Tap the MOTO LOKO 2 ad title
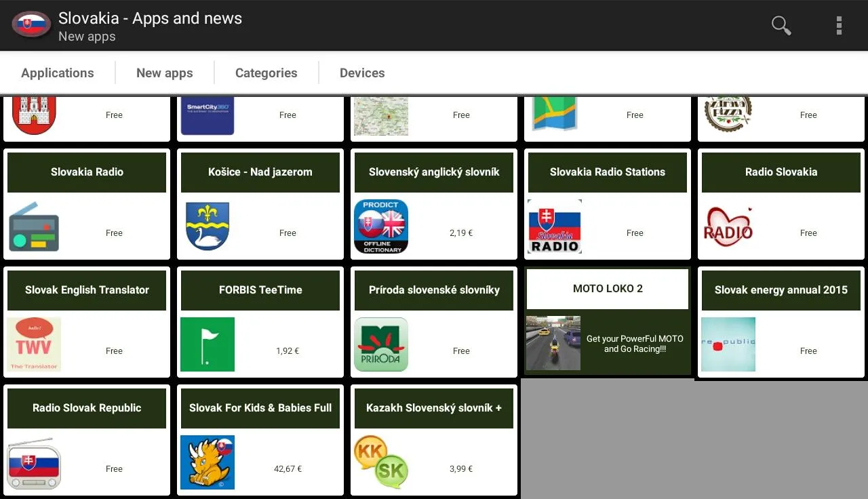 [608, 289]
